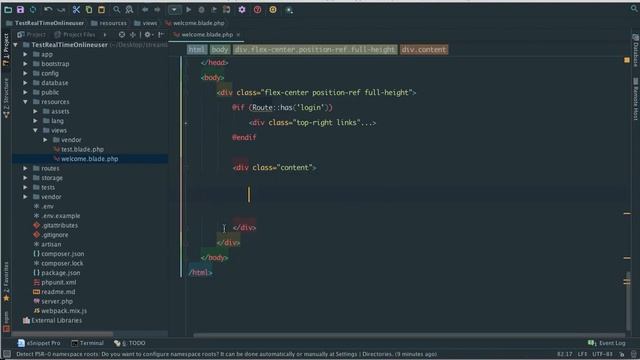Click the LF line separator in status bar
The width and height of the screenshot is (640, 360).
coord(582,354)
